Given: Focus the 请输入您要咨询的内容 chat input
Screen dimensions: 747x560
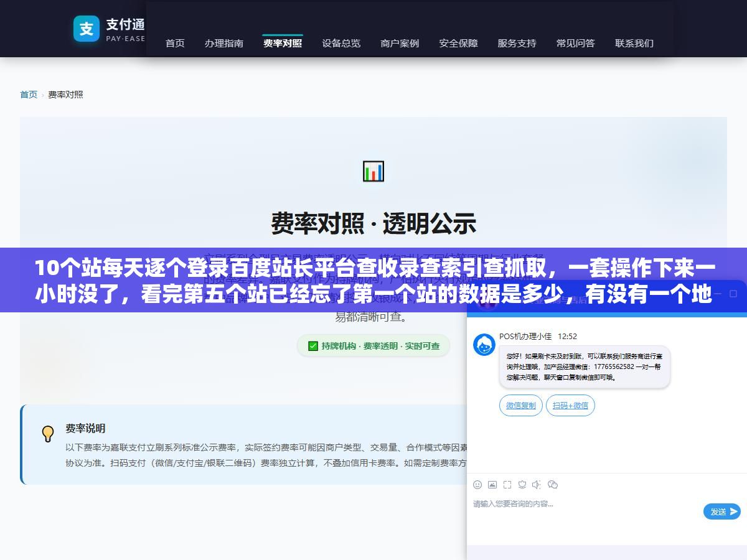Looking at the screenshot, I should coord(585,511).
